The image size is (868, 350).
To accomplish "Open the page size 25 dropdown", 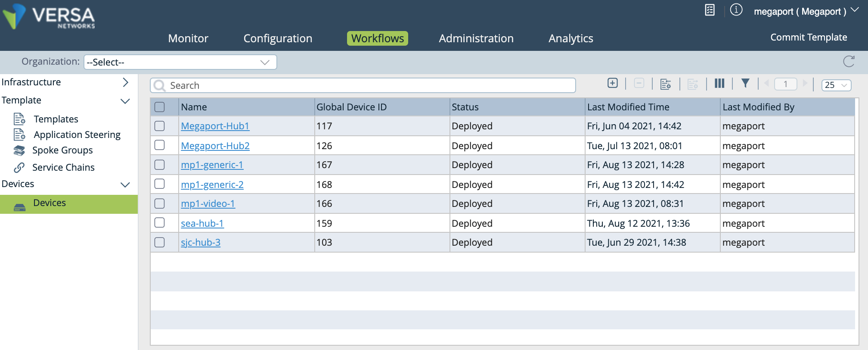I will coord(836,85).
